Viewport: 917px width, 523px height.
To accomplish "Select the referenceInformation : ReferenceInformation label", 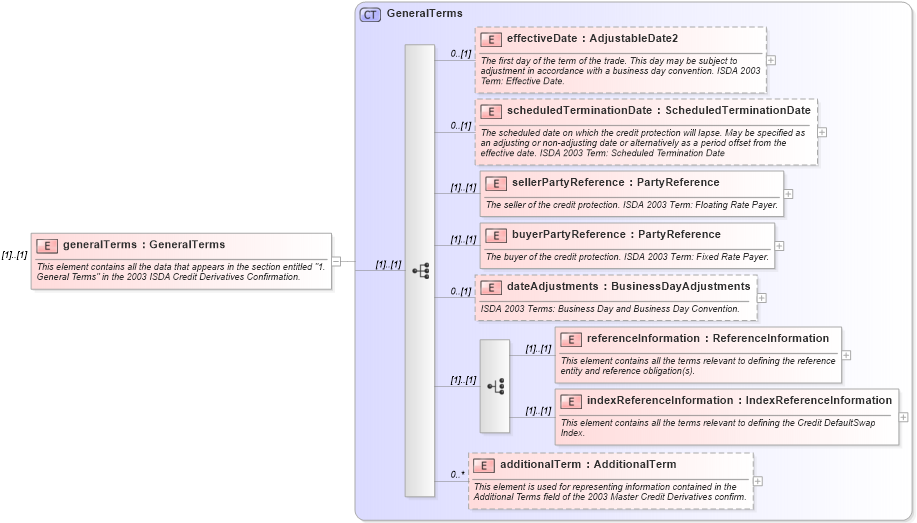I will pyautogui.click(x=708, y=339).
